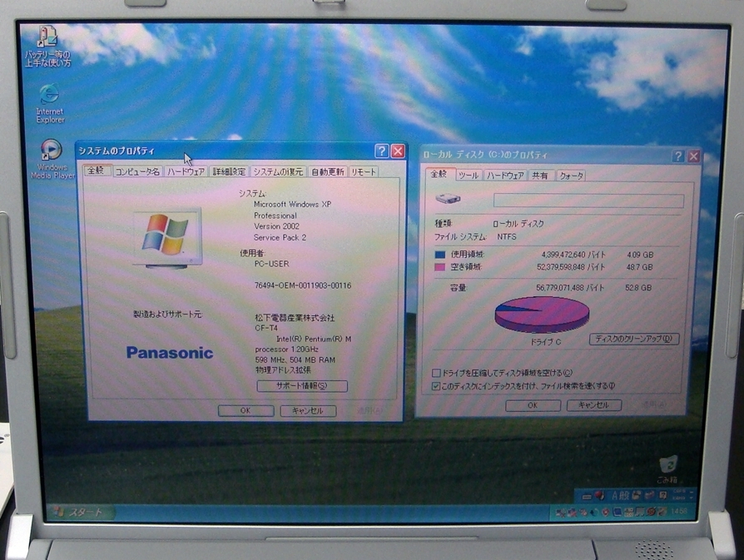Open Windows Media Player desktop icon
The width and height of the screenshot is (744, 560).
point(52,159)
